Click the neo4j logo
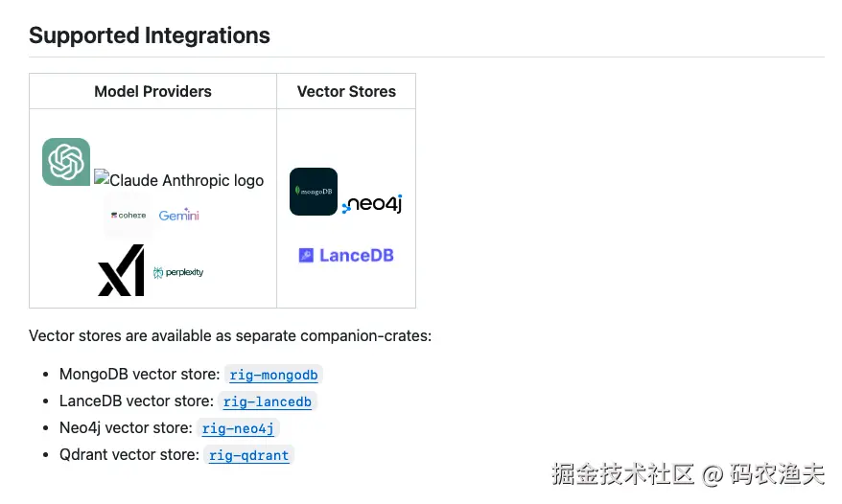842x504 pixels. pos(372,204)
